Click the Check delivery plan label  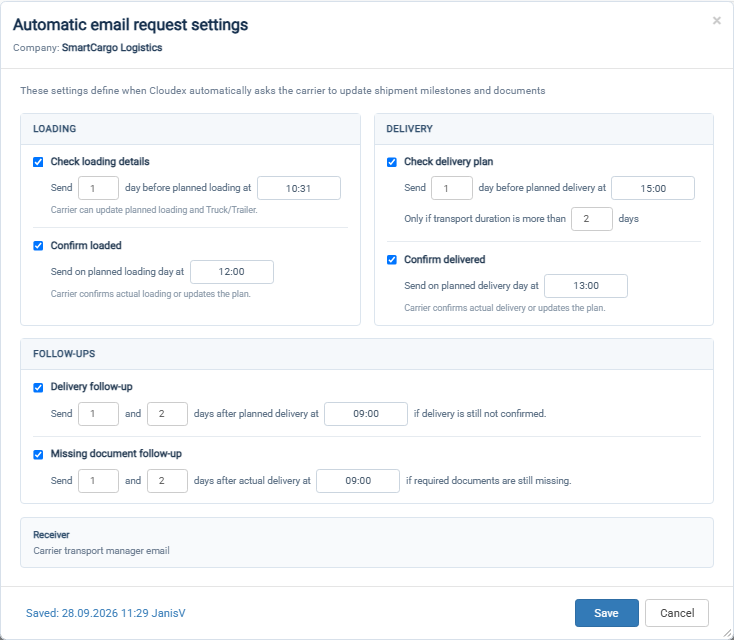coord(448,162)
